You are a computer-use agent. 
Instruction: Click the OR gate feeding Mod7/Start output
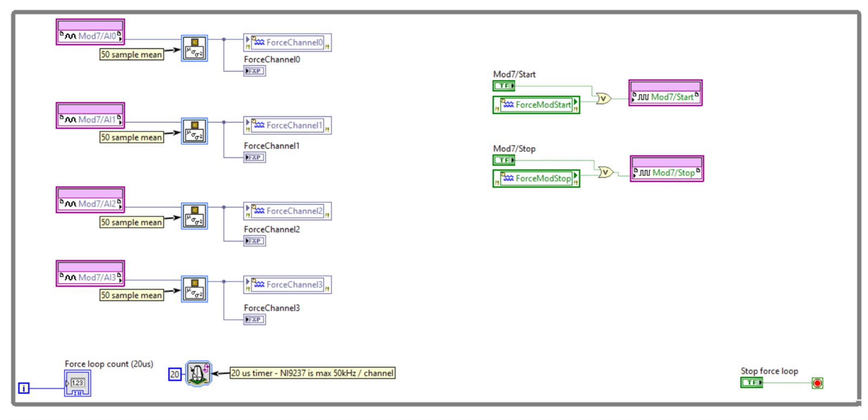pos(603,99)
